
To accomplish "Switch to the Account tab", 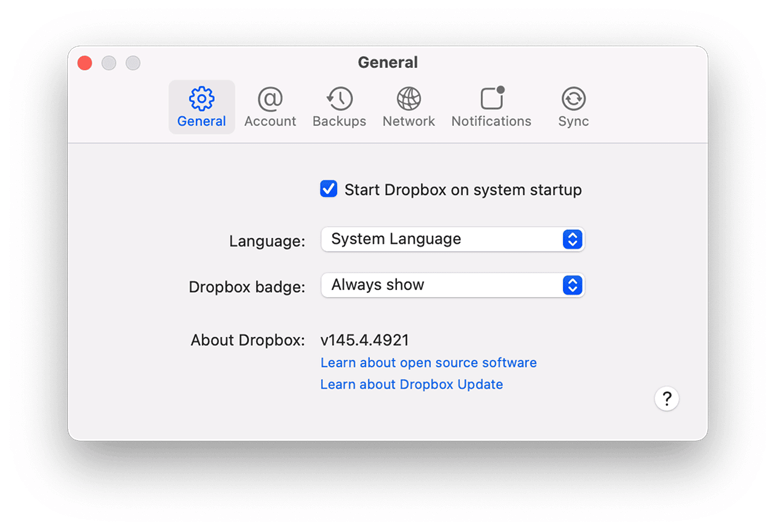I will tap(270, 107).
